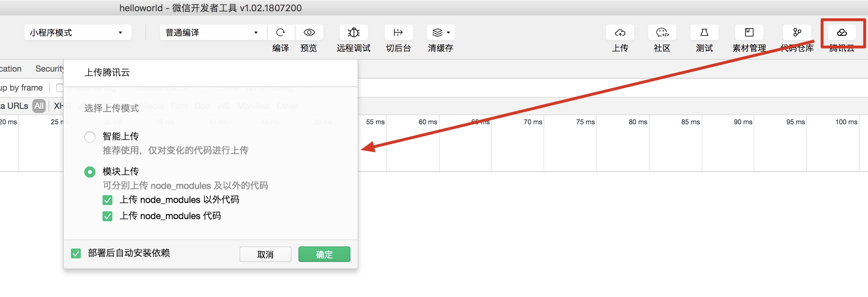Click the 取消 cancel button

tap(265, 254)
